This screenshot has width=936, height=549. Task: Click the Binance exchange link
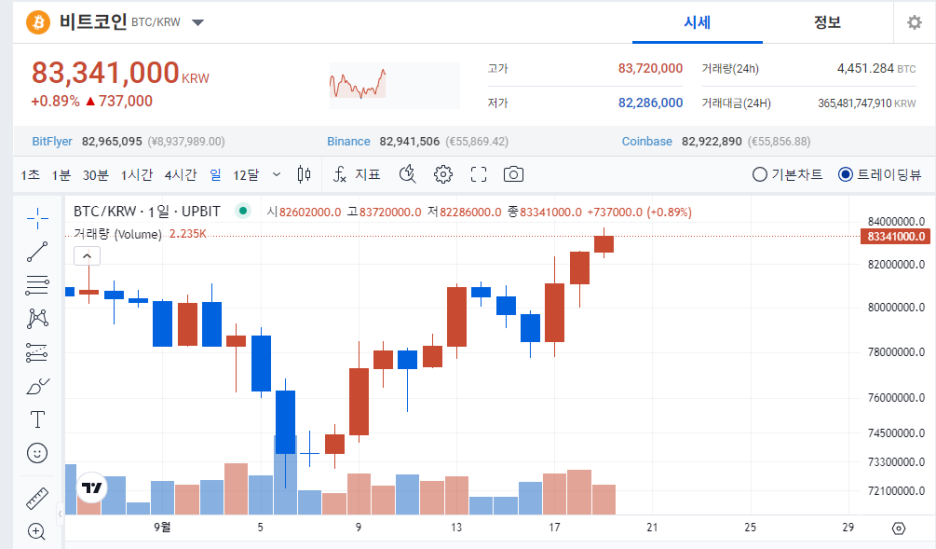(349, 141)
